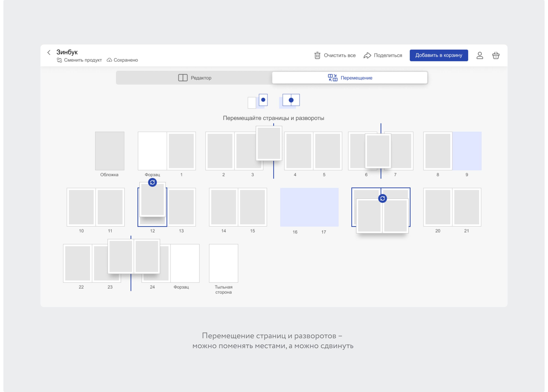Viewport: 548px width, 392px height.
Task: Click the swap icon on page 12
Action: (152, 182)
